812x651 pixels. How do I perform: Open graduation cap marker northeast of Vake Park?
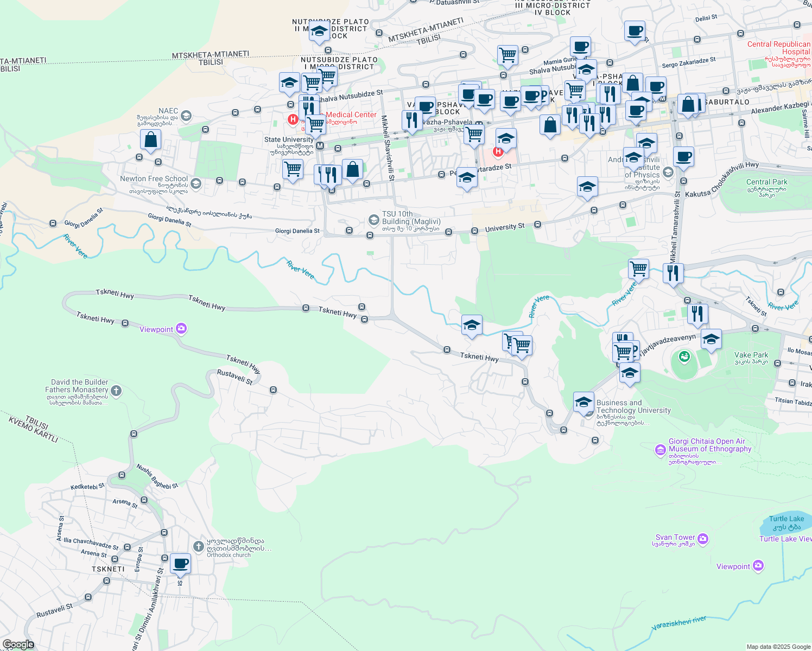tap(711, 340)
